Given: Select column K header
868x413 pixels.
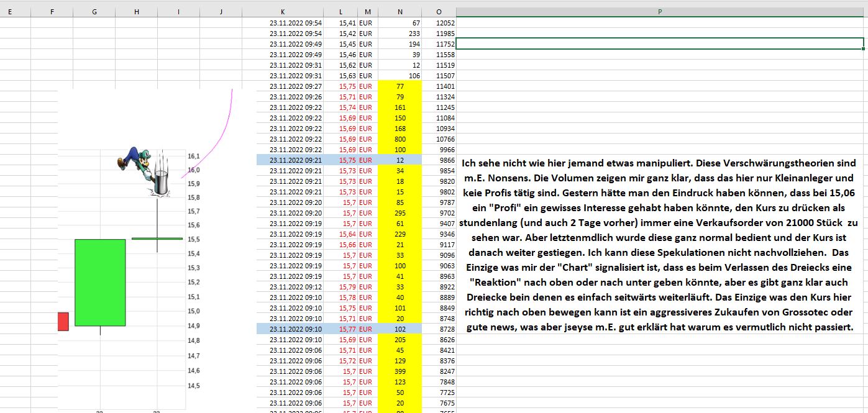Looking at the screenshot, I should [283, 11].
